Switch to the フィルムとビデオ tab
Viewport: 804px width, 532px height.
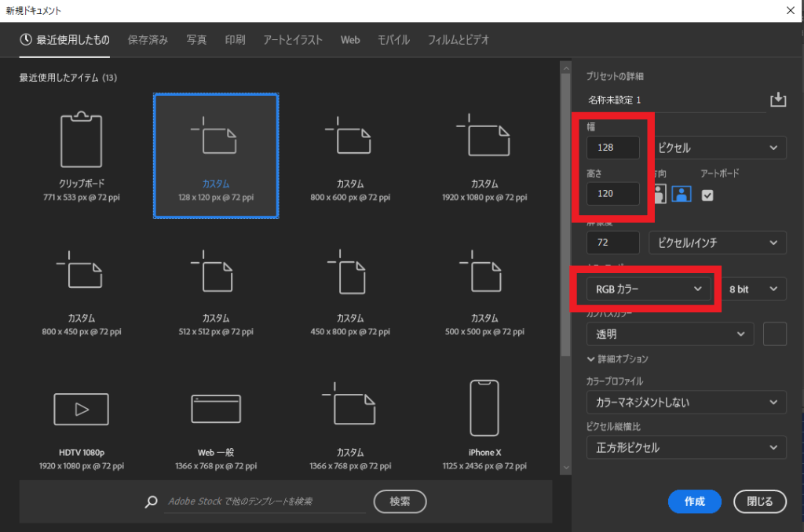(x=459, y=39)
